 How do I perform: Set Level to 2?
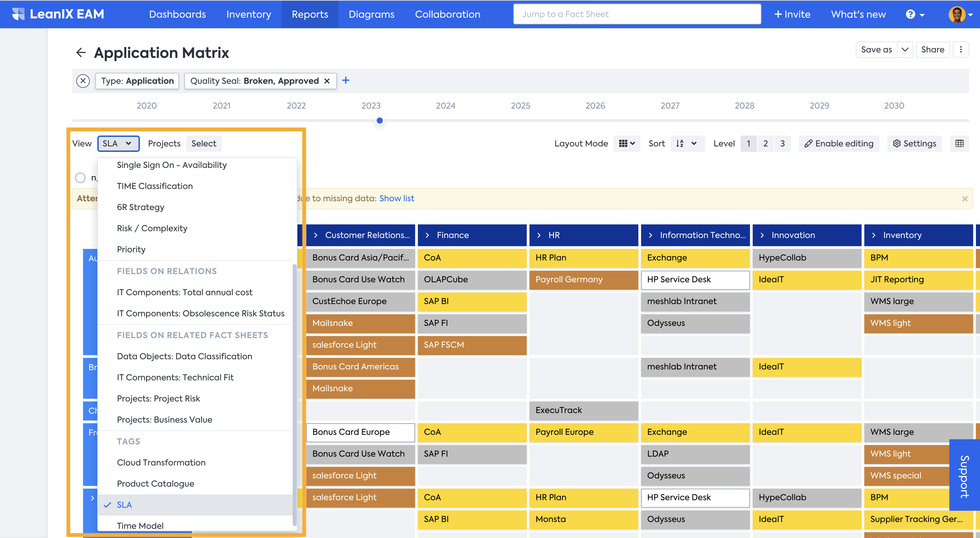pyautogui.click(x=765, y=143)
